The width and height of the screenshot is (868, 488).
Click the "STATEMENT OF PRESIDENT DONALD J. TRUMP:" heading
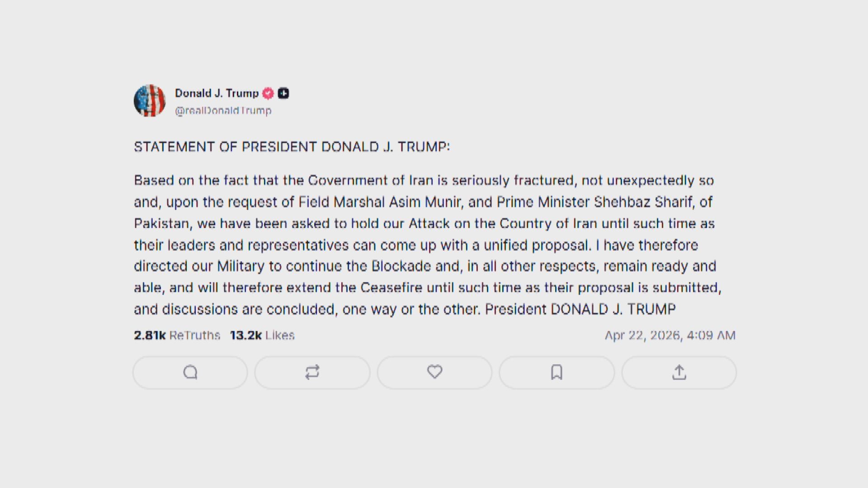(x=292, y=147)
